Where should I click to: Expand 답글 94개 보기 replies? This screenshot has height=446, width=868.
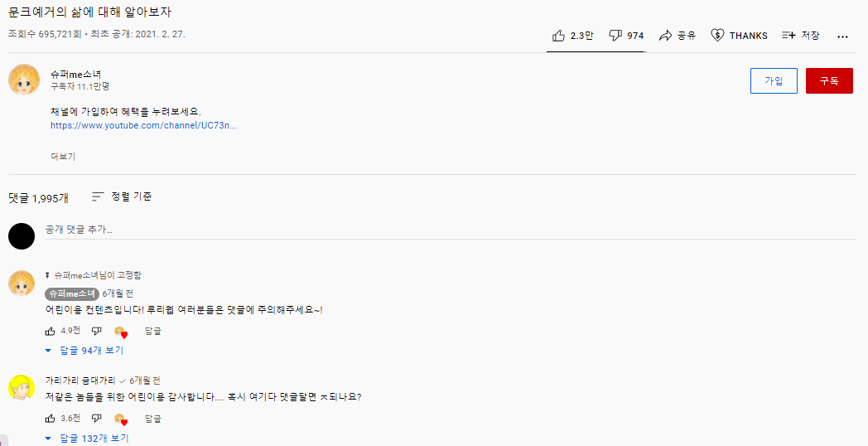coord(85,351)
